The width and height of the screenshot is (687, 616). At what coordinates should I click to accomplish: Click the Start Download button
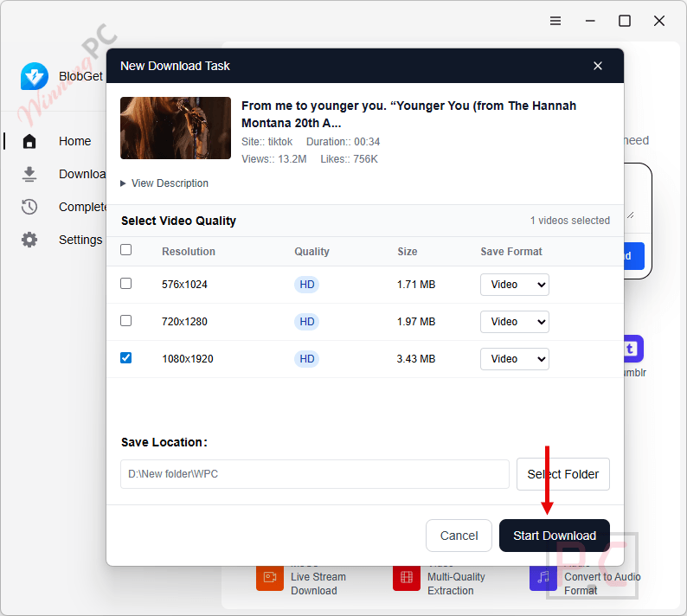555,536
